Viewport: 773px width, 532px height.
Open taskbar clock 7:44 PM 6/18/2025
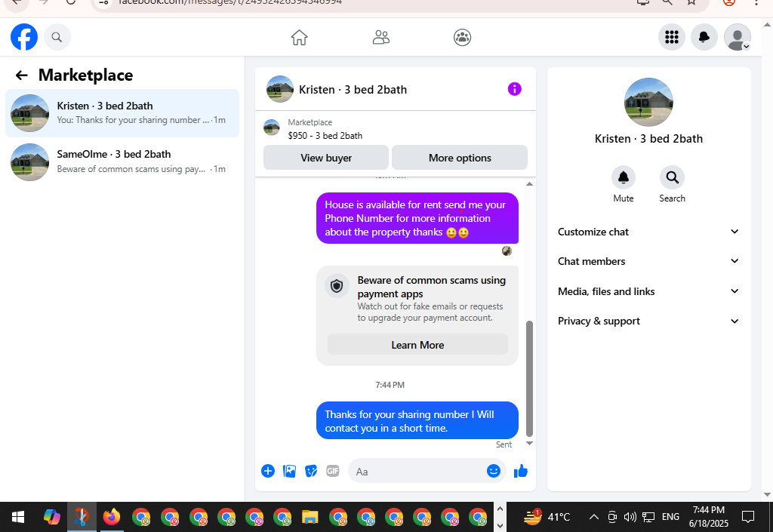pyautogui.click(x=708, y=517)
